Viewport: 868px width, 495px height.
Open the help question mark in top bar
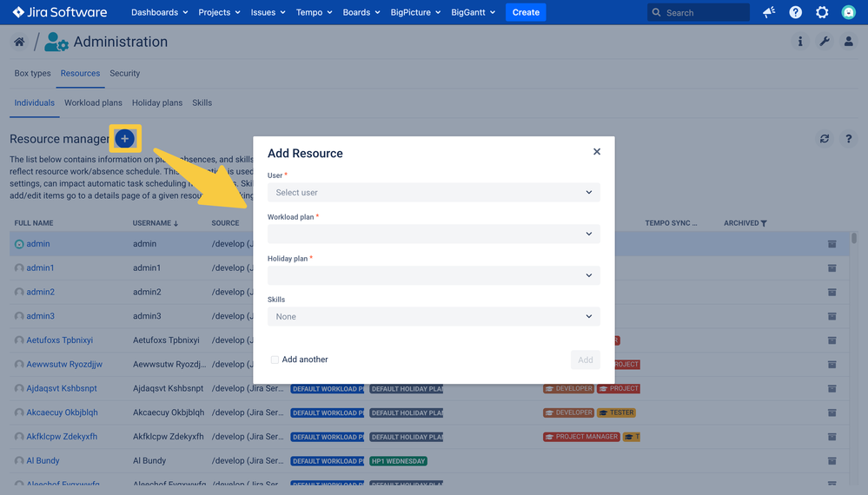(796, 12)
